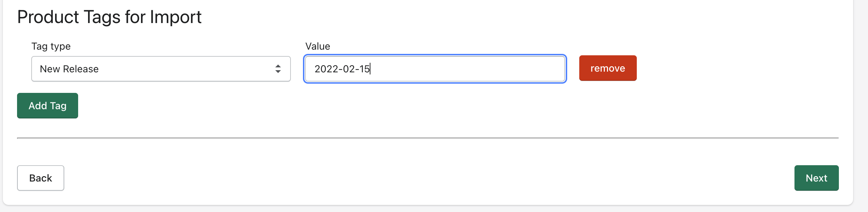Click the Add Tag button
Viewport: 868px width, 212px height.
pyautogui.click(x=48, y=106)
